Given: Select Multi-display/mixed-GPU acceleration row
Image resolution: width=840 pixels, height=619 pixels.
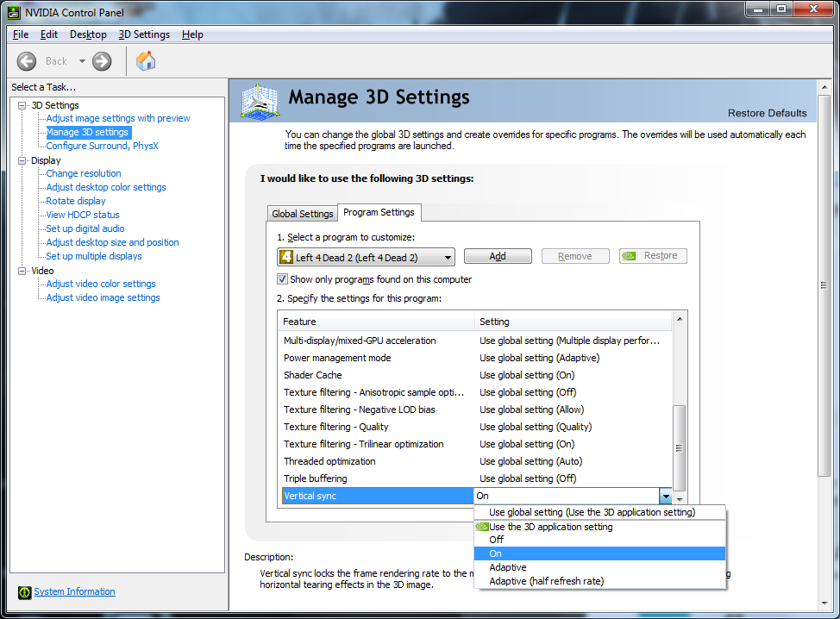Looking at the screenshot, I should (x=476, y=341).
